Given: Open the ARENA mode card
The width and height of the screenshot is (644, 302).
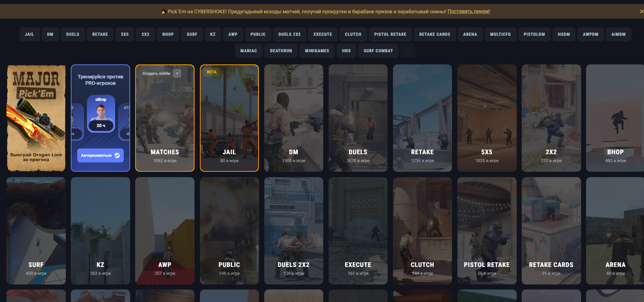Looking at the screenshot, I should pos(615,231).
